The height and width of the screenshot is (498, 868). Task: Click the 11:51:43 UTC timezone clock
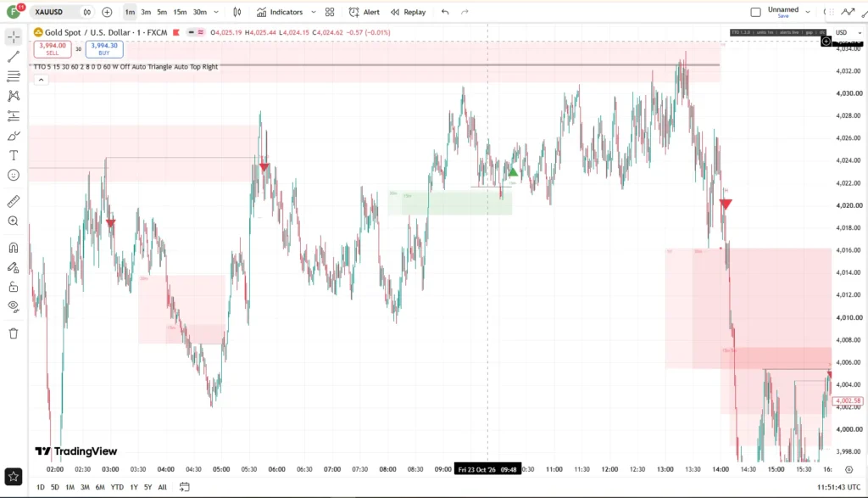pos(838,487)
